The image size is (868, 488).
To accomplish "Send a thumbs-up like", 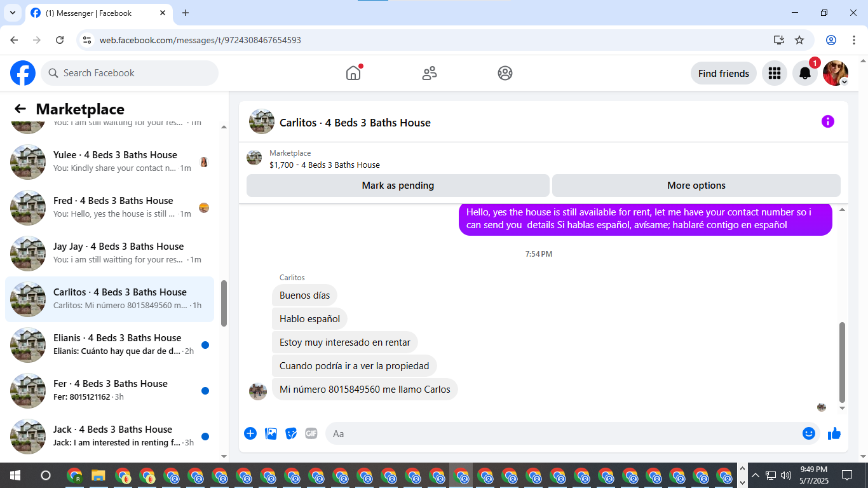I will point(834,433).
